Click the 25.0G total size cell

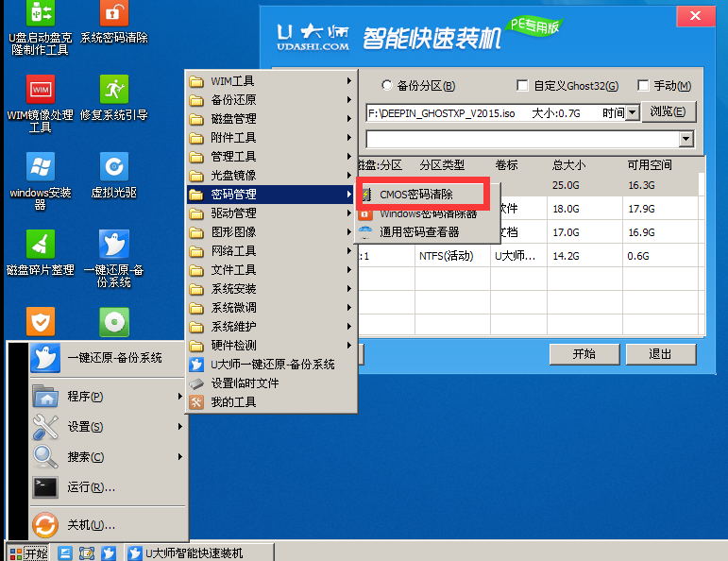(566, 185)
